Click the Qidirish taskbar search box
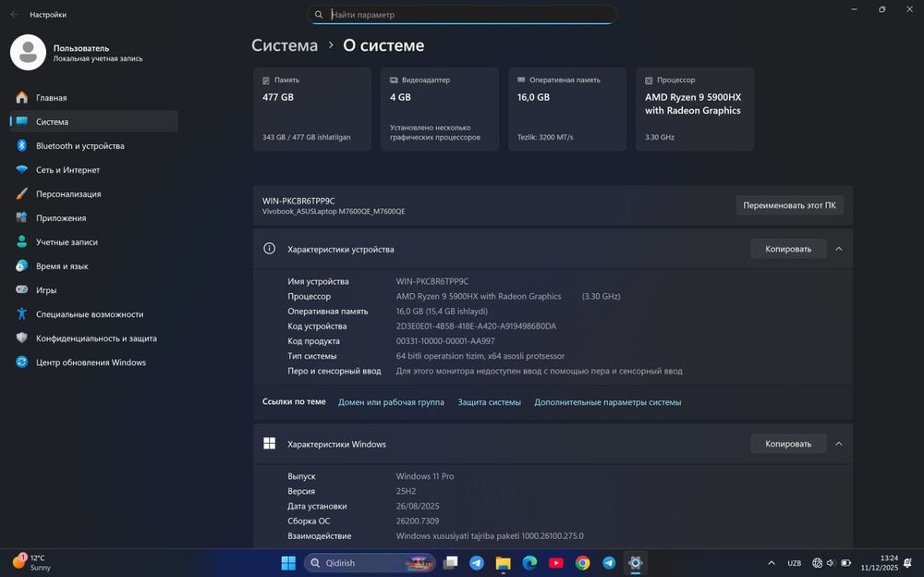924x577 pixels. [x=370, y=563]
